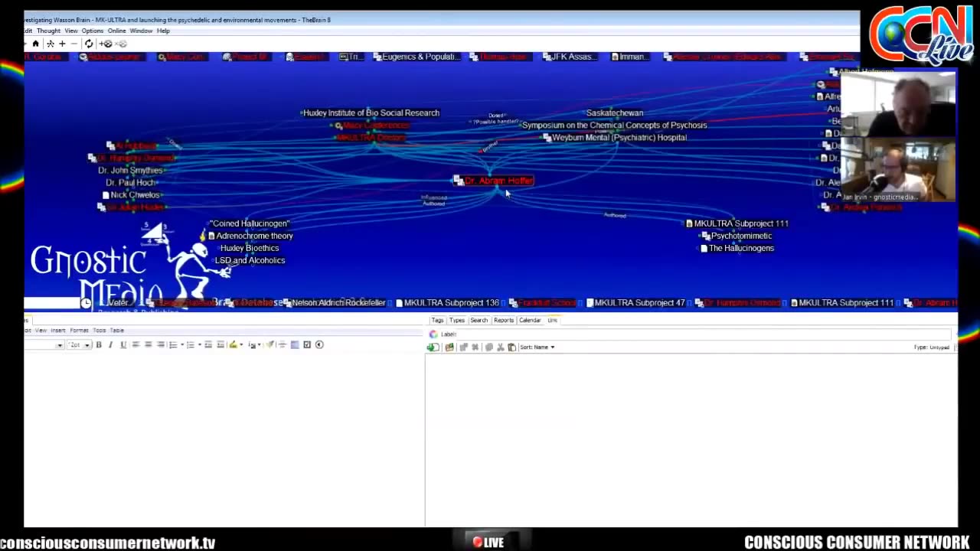Viewport: 980px width, 551px height.
Task: Click the highlight color marker icon
Action: coord(234,344)
